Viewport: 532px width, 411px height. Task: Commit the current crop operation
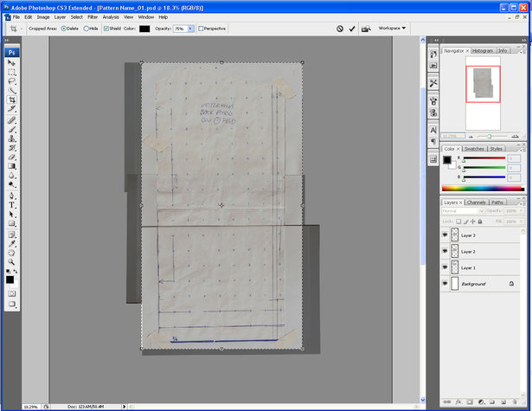tap(352, 29)
